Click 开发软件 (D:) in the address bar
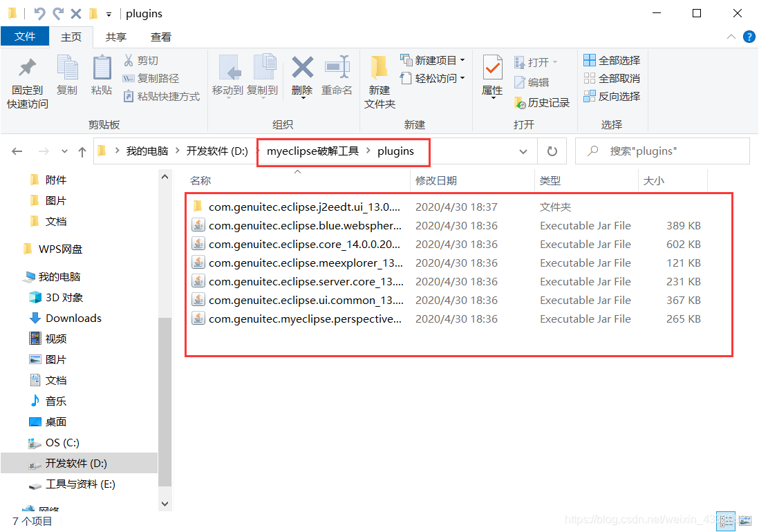Viewport: 759px width, 532px height. (217, 151)
